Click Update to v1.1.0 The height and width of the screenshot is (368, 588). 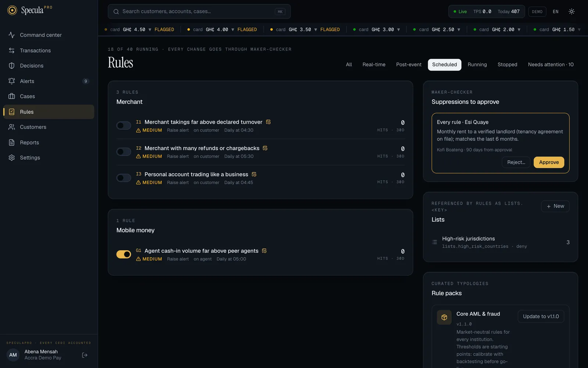tap(541, 316)
